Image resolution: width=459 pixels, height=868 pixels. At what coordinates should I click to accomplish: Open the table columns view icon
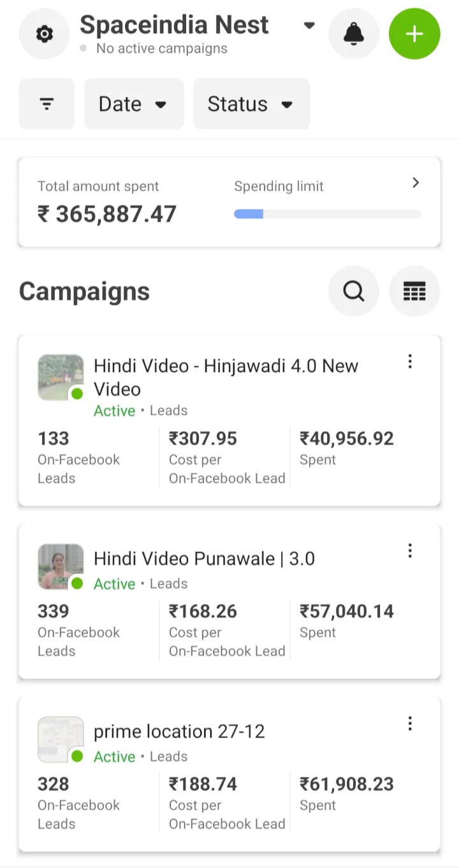(x=414, y=291)
